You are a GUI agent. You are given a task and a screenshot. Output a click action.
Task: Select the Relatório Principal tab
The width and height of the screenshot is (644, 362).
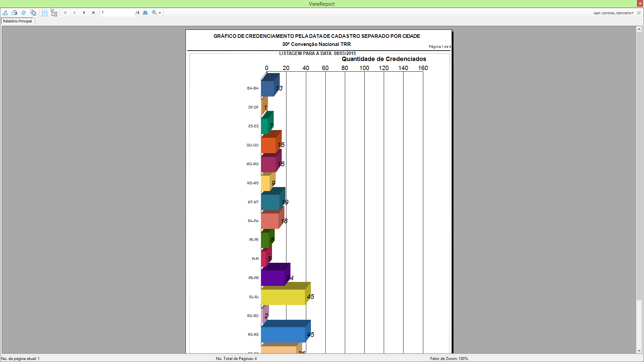(x=17, y=21)
